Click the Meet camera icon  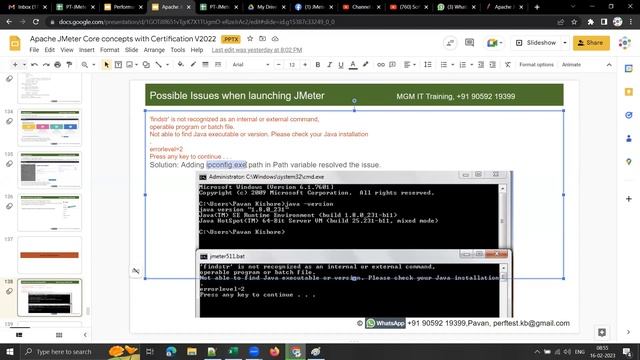click(x=494, y=42)
